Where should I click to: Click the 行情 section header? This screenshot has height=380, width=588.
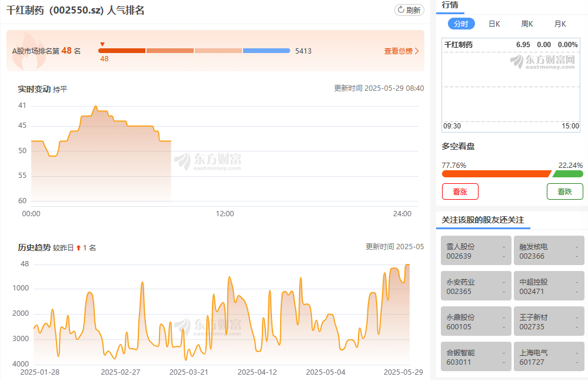pyautogui.click(x=450, y=5)
